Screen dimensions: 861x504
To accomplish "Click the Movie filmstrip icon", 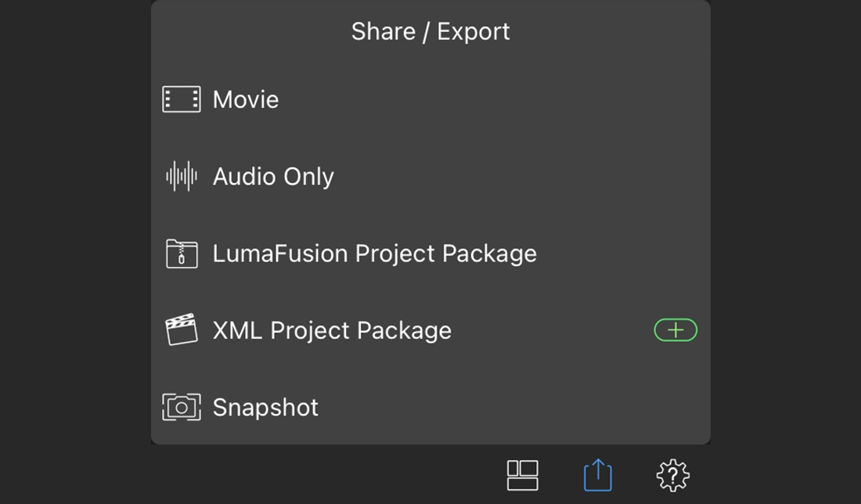I will pos(182,99).
